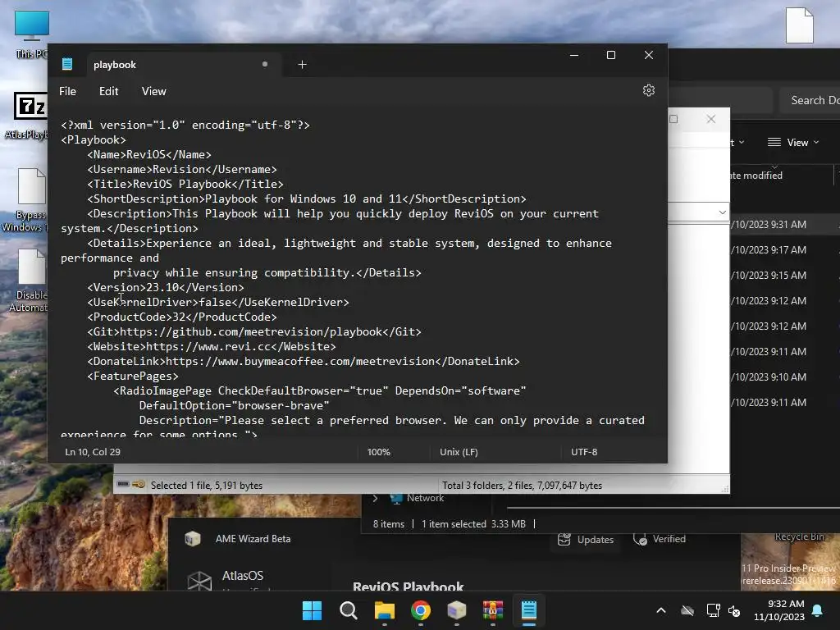Close the playbook tab unsaved dot

pyautogui.click(x=265, y=64)
